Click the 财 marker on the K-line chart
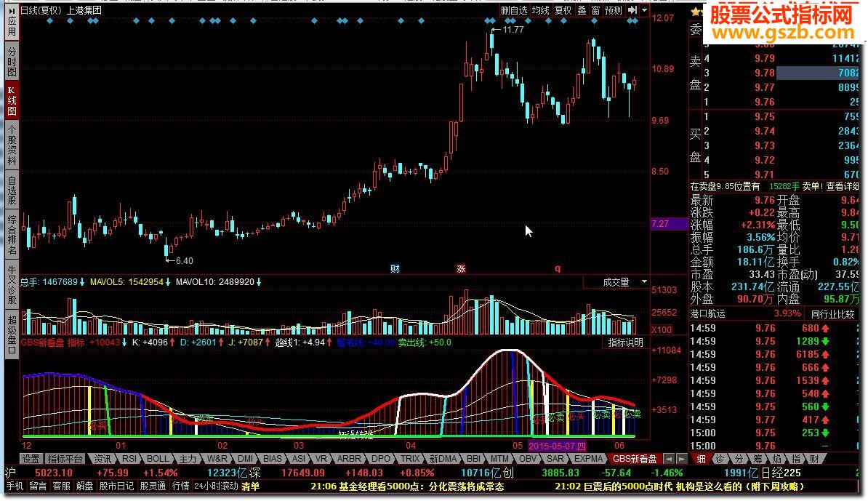 pos(395,268)
